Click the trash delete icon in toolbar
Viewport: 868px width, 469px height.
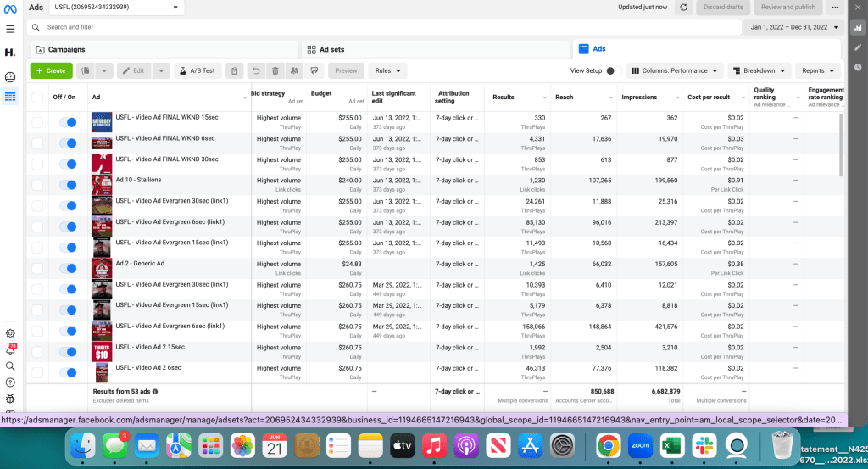coord(275,71)
